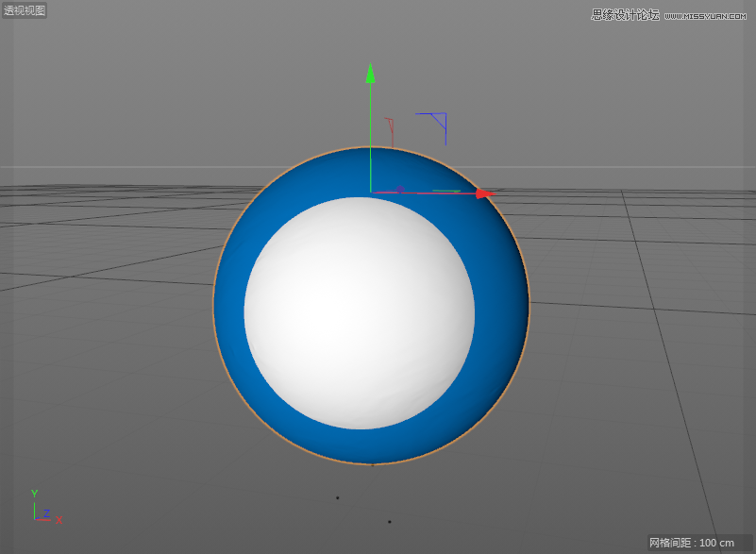
Task: Click the 透视视图 viewport label
Action: [25, 10]
